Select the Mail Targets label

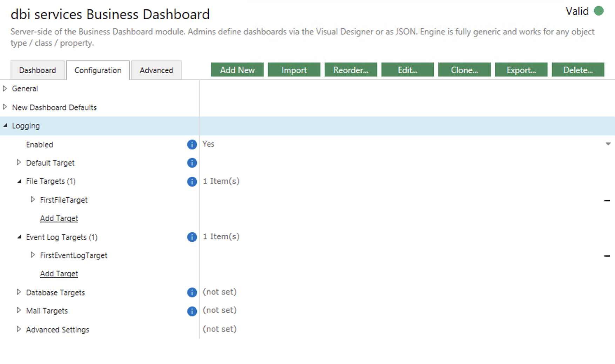pos(47,311)
